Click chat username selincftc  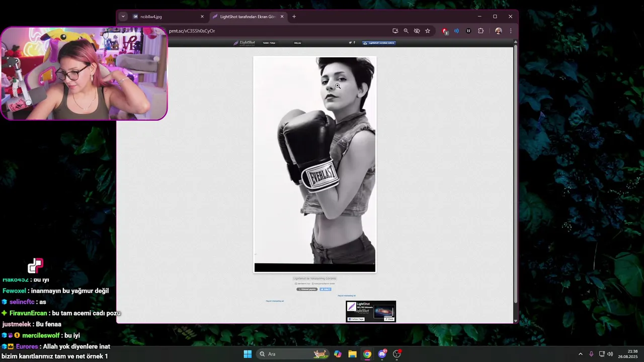coord(21,302)
